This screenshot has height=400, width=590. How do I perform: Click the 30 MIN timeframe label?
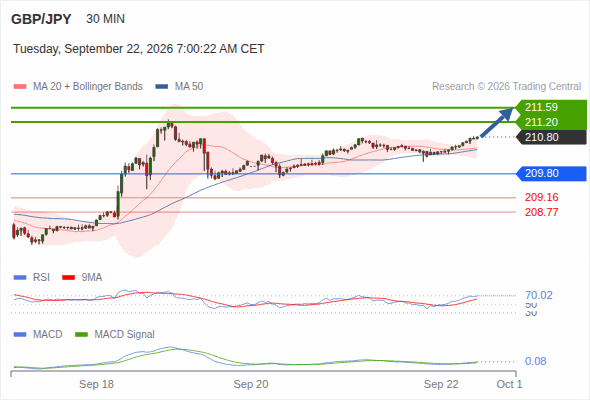point(105,19)
